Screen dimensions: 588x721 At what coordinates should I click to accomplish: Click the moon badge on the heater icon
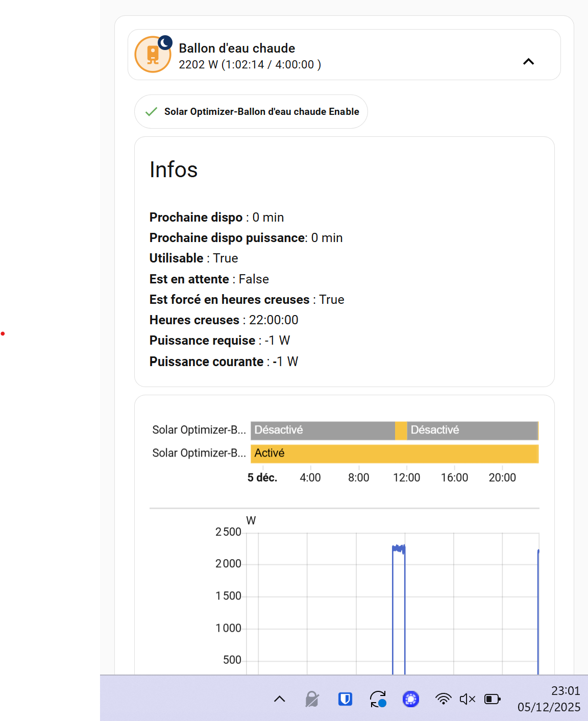click(x=165, y=42)
